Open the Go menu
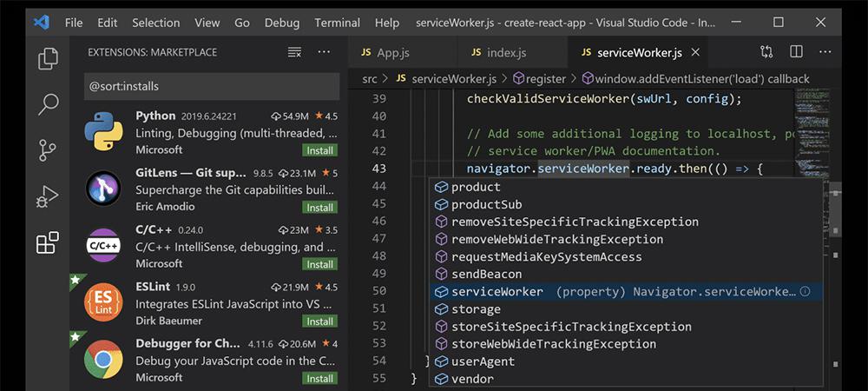868x391 pixels. coord(242,23)
